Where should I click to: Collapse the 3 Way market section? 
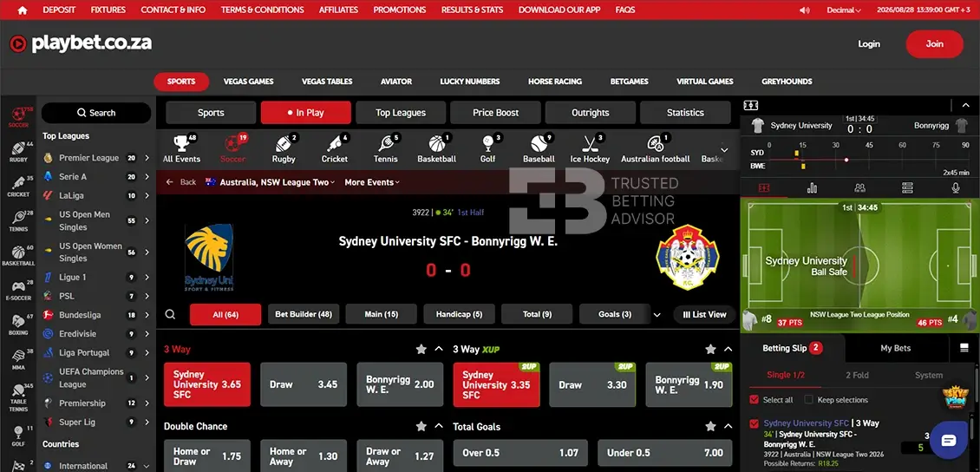pos(439,349)
